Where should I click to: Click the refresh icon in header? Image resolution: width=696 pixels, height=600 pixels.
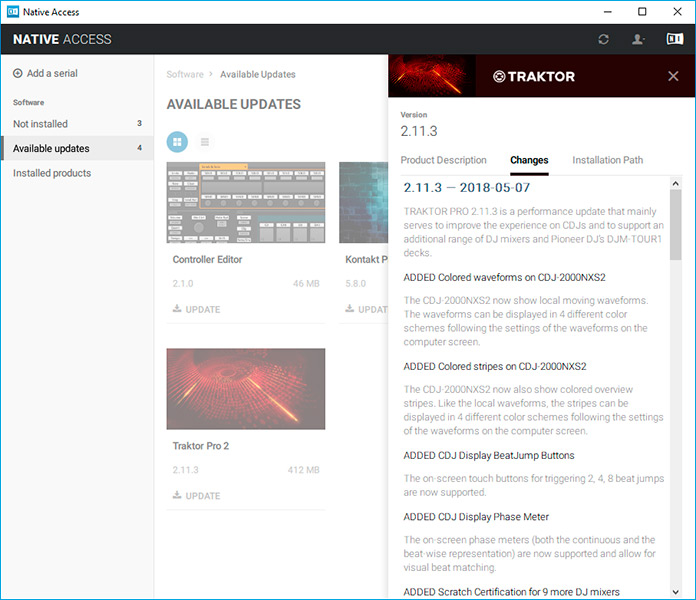(603, 39)
